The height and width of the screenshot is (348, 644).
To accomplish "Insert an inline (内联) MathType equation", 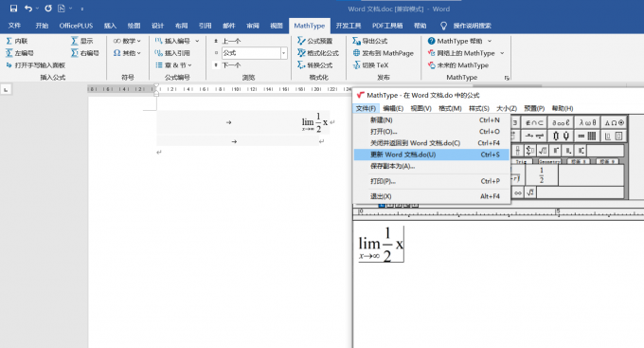I will pyautogui.click(x=17, y=41).
